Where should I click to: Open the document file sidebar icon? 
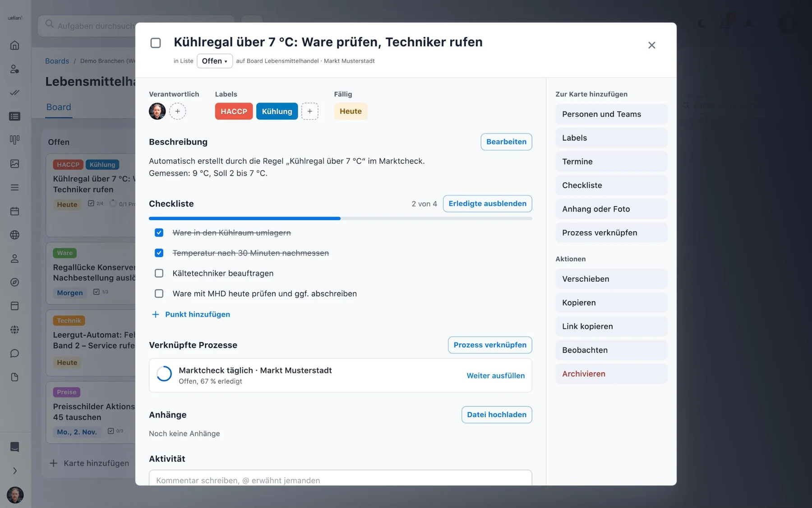15,377
